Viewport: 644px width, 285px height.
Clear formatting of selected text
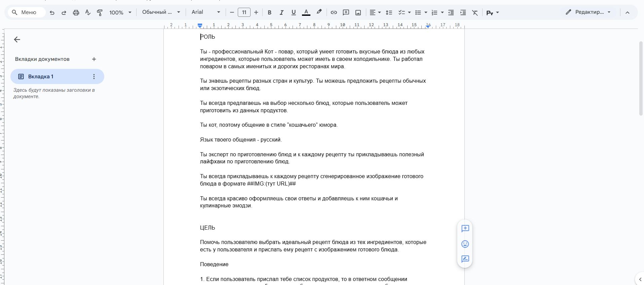tap(475, 12)
